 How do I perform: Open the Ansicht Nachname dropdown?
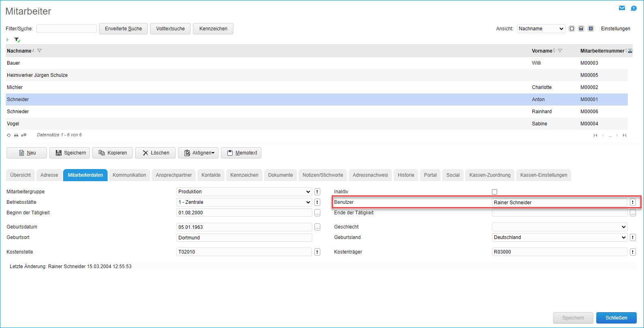[541, 29]
